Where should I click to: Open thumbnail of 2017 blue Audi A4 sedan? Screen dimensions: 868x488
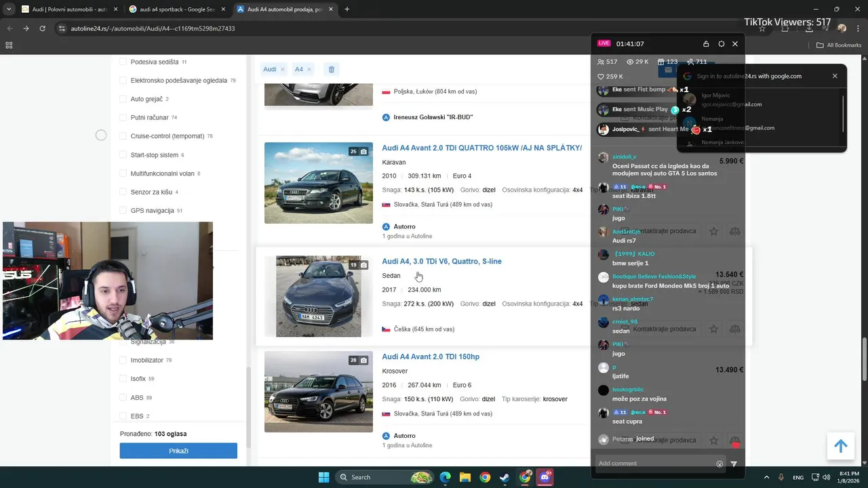(x=319, y=296)
